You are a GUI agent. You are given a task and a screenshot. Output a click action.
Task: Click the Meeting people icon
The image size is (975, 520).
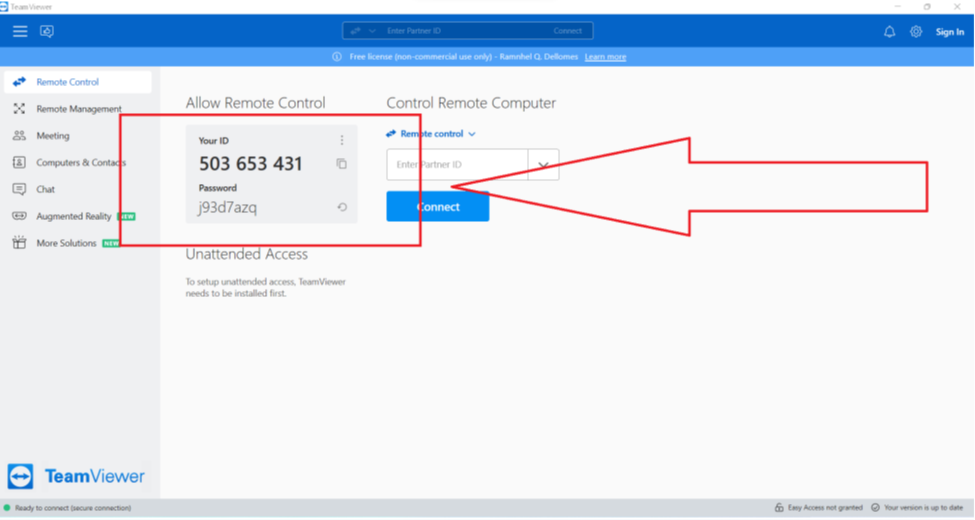click(19, 136)
